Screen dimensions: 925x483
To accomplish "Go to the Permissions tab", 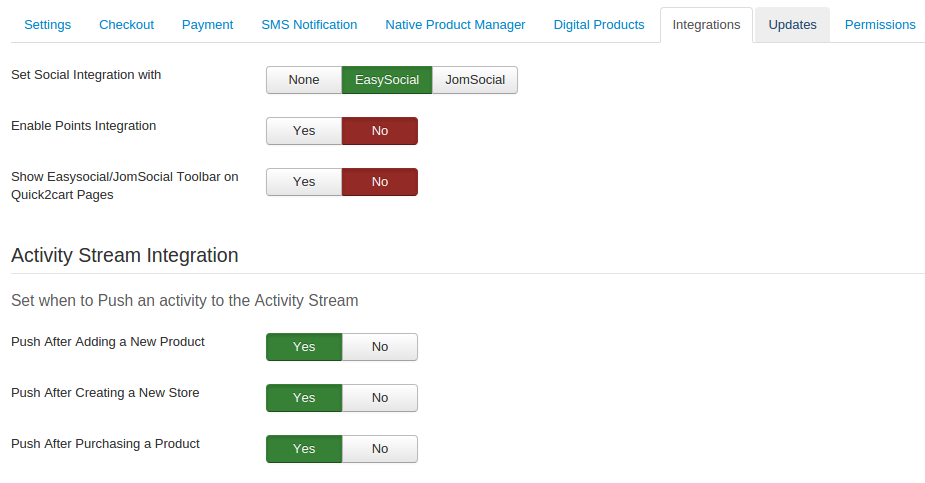I will coord(880,25).
